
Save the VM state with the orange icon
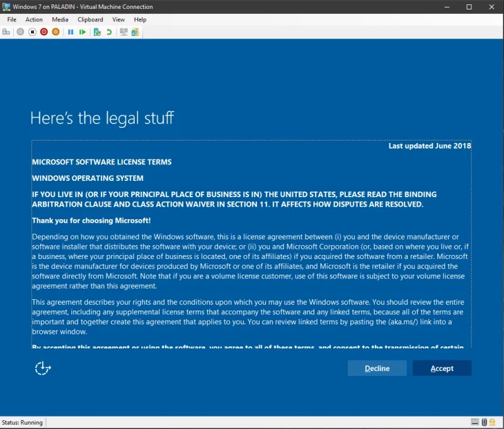[x=55, y=32]
